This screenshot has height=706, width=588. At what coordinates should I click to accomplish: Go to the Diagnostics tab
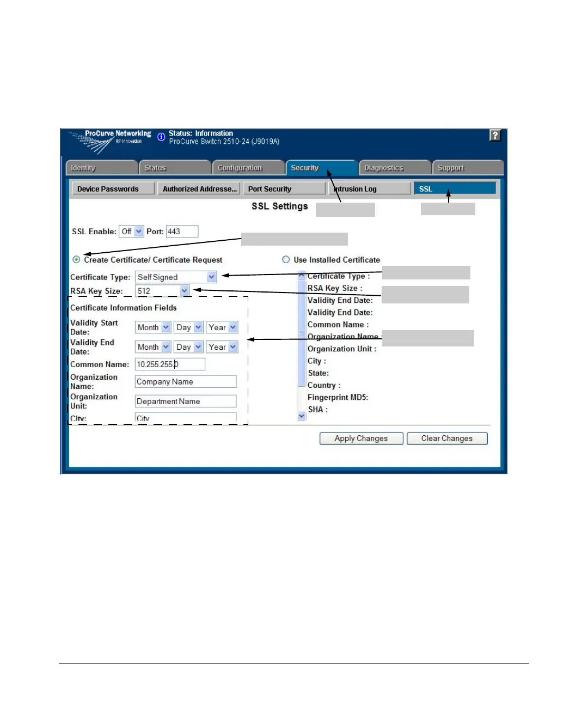pyautogui.click(x=395, y=168)
